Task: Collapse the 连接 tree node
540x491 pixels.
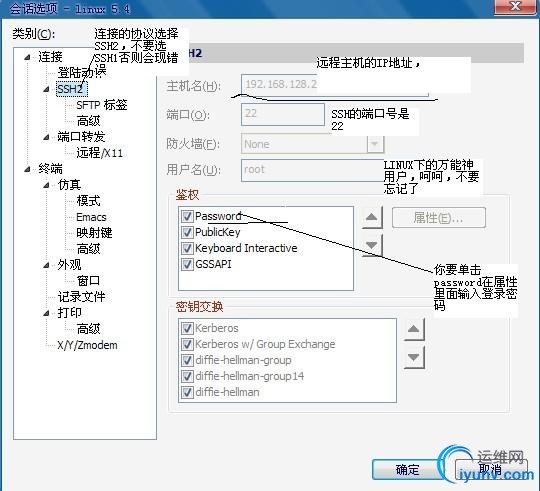Action: (28, 58)
